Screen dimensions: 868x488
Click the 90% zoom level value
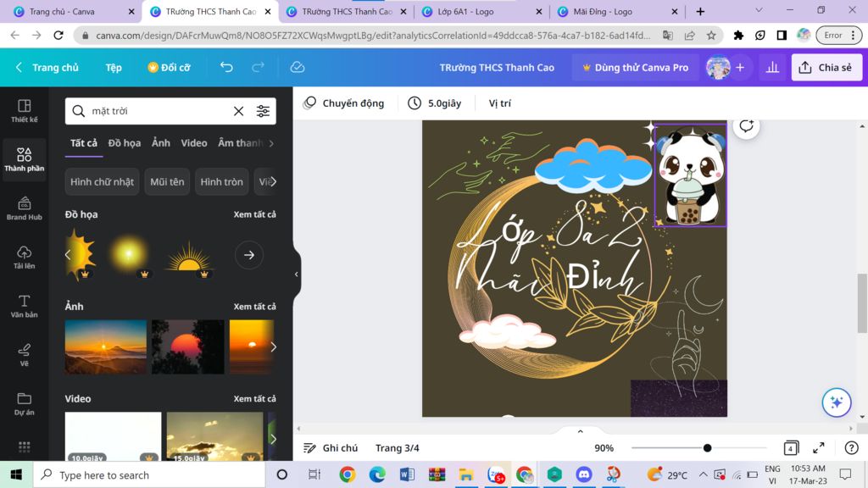tap(604, 447)
